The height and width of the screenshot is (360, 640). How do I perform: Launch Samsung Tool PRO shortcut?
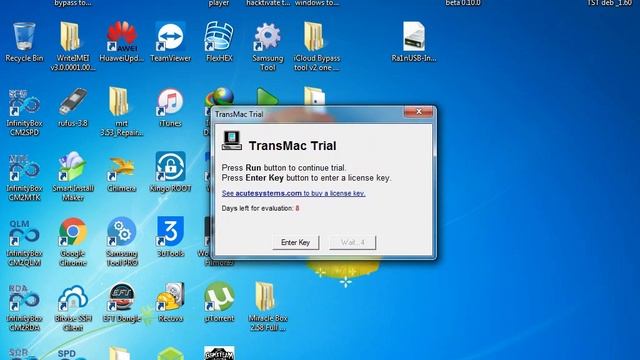[122, 242]
